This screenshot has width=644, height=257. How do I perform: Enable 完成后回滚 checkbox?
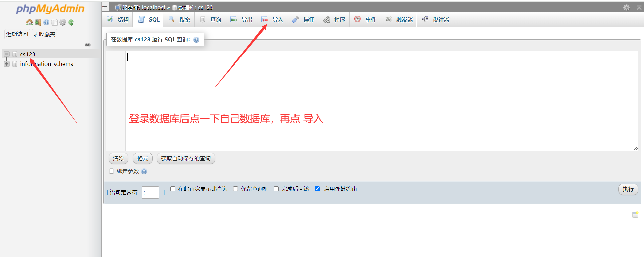point(276,189)
